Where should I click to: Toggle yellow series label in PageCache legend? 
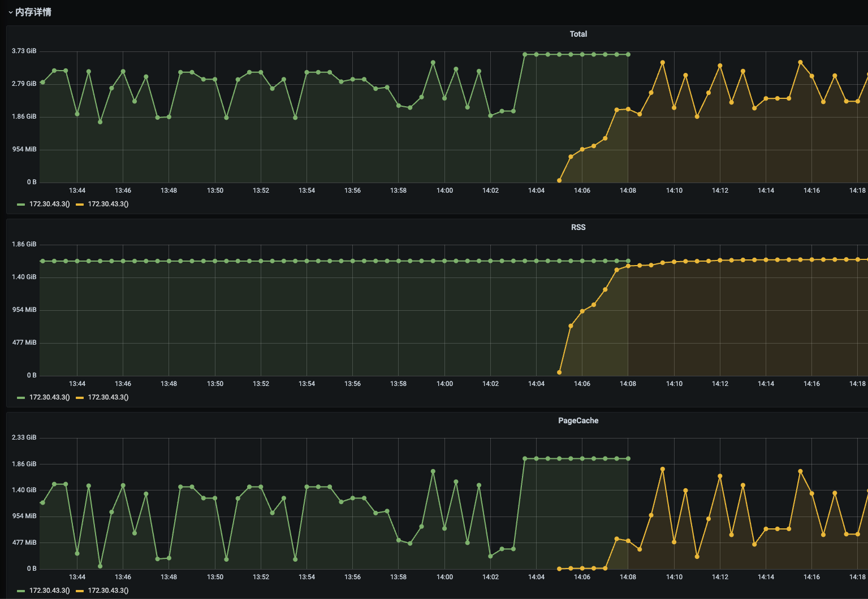tap(108, 591)
